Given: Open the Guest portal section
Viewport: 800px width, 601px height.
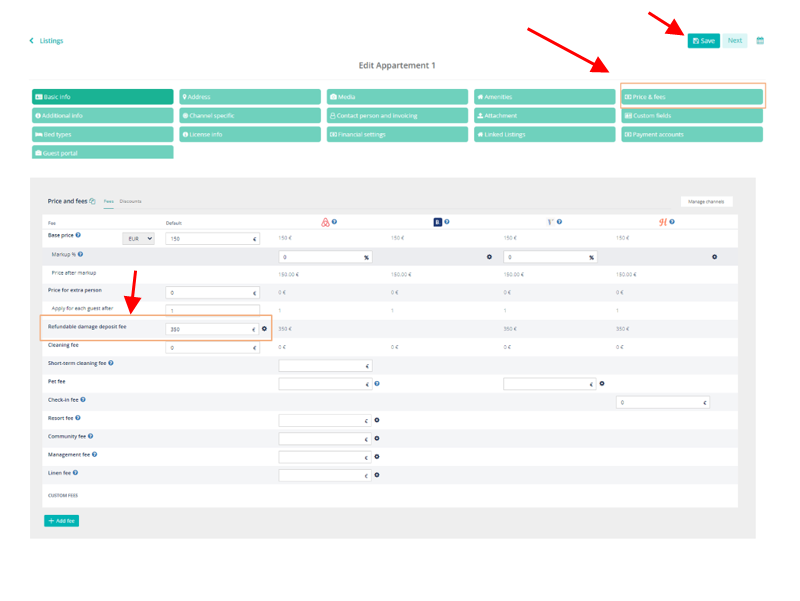Looking at the screenshot, I should [103, 153].
